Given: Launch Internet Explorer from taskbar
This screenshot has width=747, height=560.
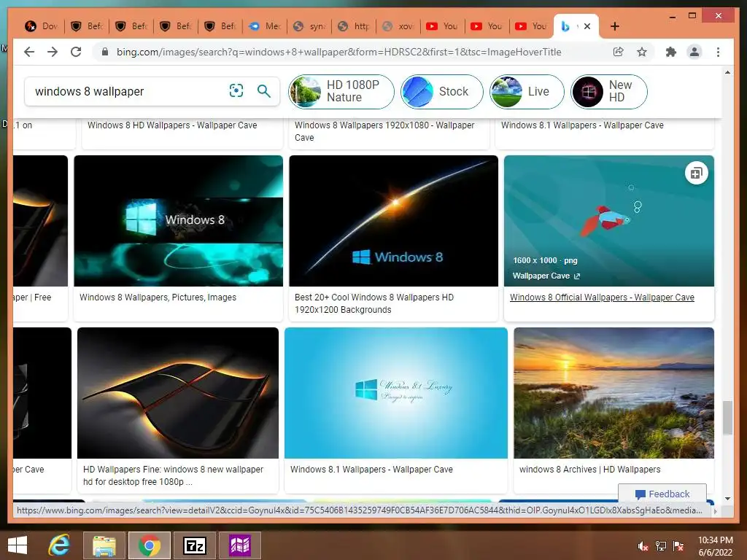Looking at the screenshot, I should pos(59,545).
